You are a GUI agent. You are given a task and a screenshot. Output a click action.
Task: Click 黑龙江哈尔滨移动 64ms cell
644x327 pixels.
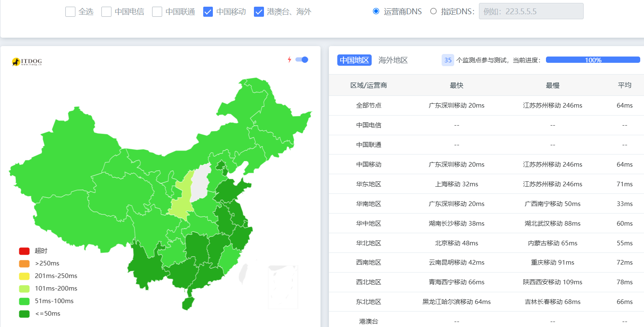pyautogui.click(x=457, y=302)
